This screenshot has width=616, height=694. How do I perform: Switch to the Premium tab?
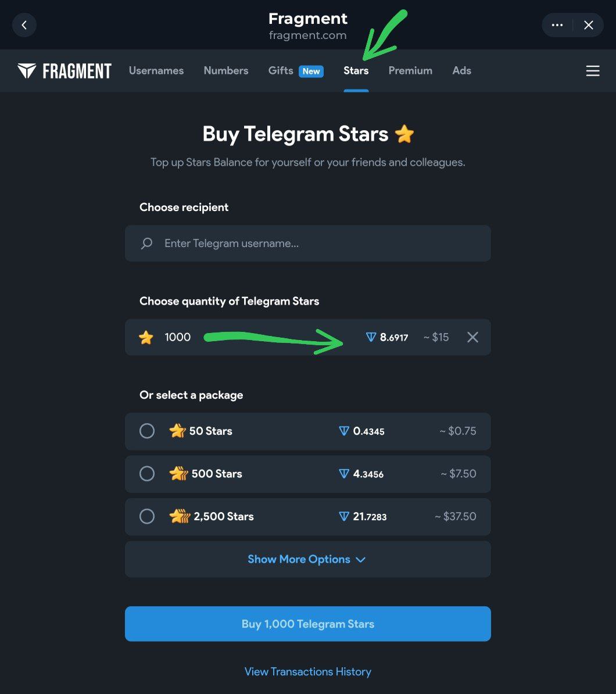pos(410,70)
